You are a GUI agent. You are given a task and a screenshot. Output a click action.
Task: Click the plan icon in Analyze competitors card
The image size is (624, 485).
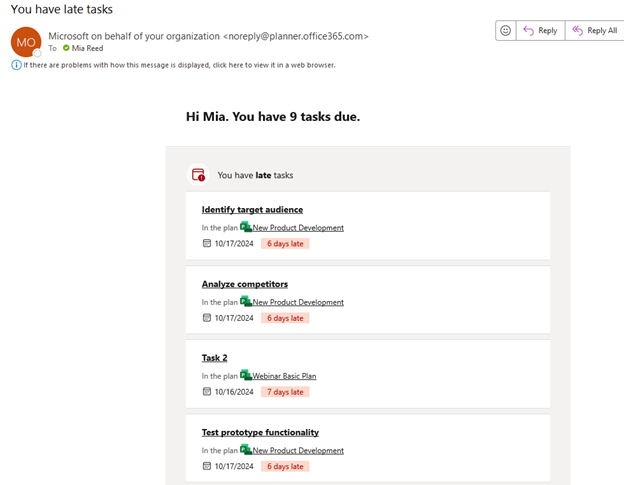(x=245, y=302)
